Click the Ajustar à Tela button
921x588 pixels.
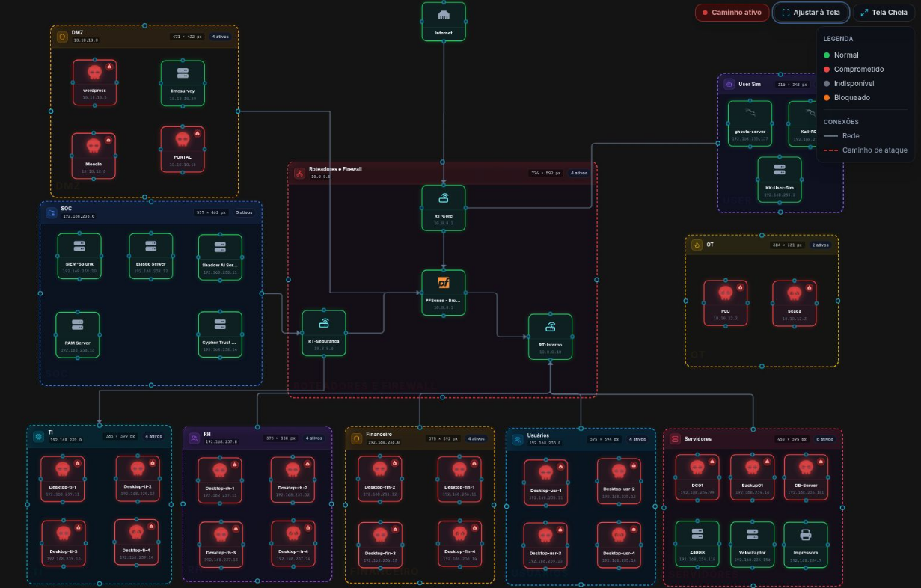tap(811, 12)
